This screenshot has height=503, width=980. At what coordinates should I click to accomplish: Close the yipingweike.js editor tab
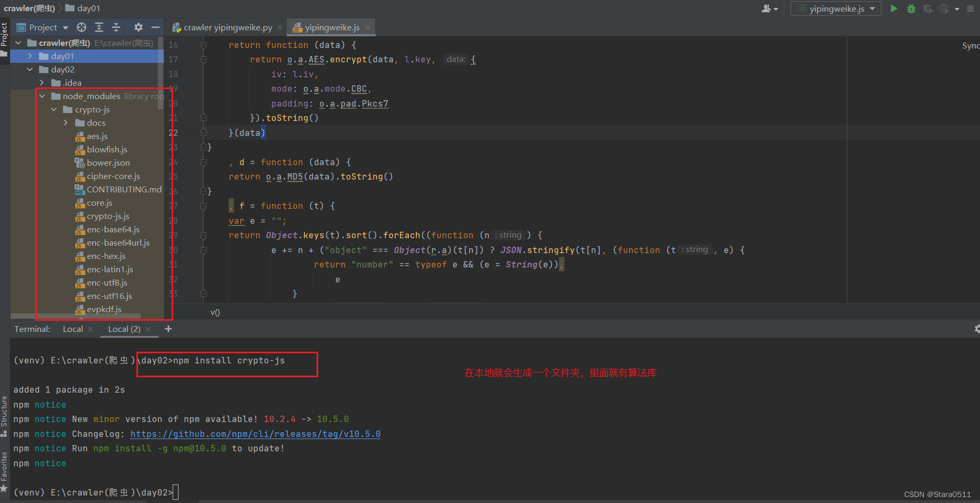368,27
